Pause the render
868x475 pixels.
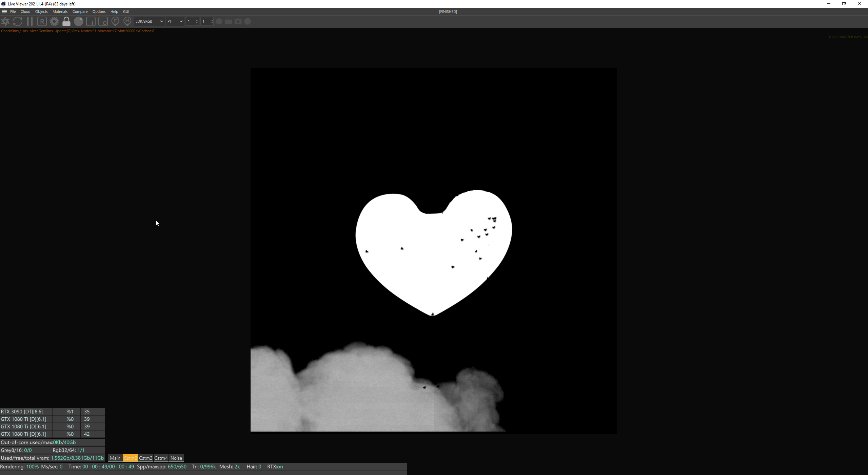point(30,22)
